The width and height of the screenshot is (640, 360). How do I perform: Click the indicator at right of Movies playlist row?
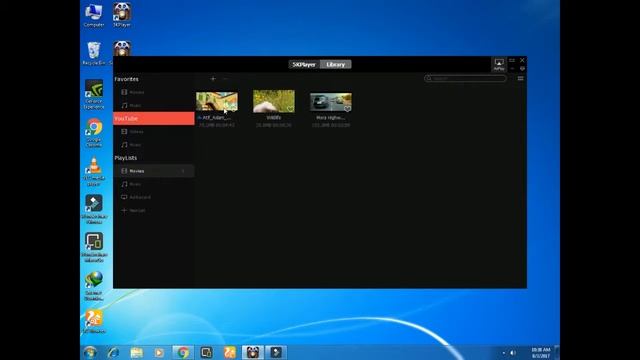183,171
